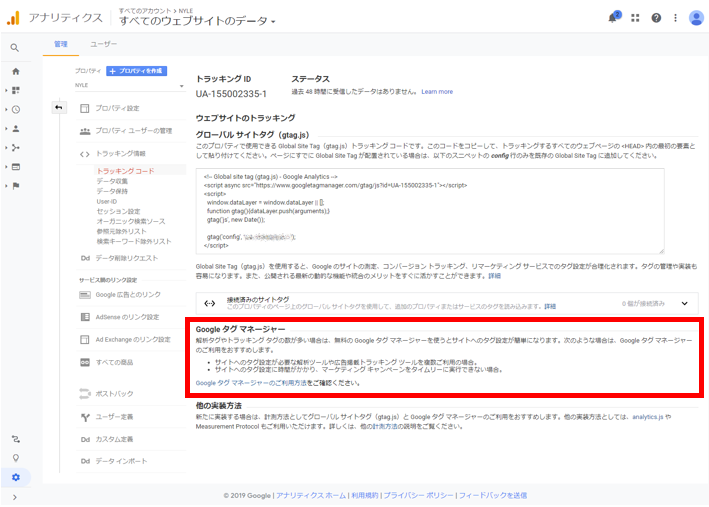Open データ インポート

121,461
